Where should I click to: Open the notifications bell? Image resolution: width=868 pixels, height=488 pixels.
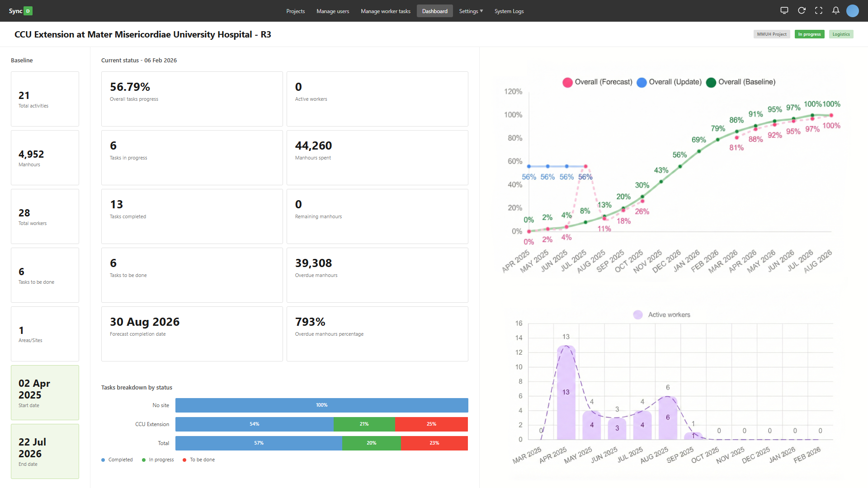click(x=836, y=10)
